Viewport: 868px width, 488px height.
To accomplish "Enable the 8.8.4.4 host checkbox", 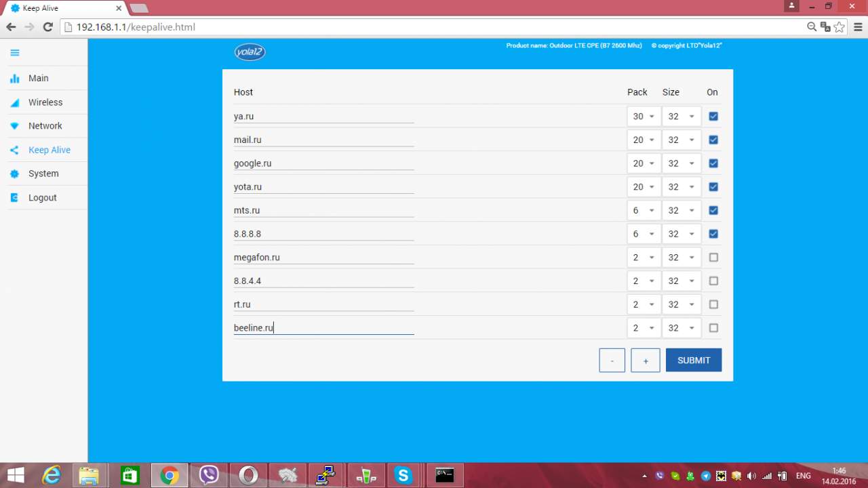I will pyautogui.click(x=713, y=281).
